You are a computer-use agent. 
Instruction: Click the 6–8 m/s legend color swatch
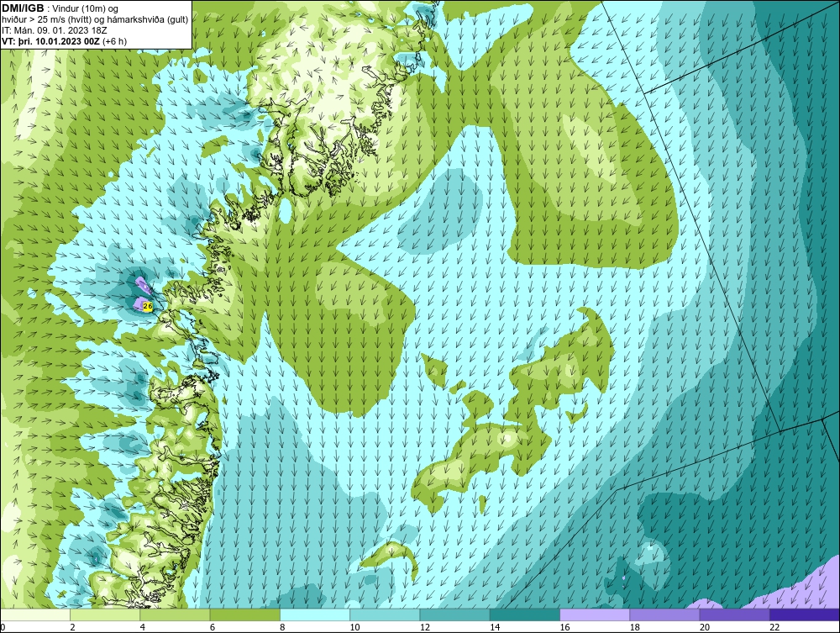coord(244,615)
